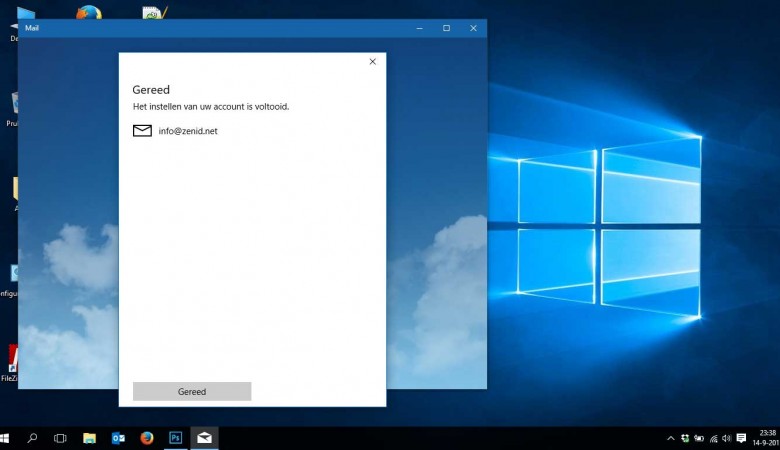Image resolution: width=780 pixels, height=450 pixels.
Task: Close the account setup dialog with the X
Action: 373,62
